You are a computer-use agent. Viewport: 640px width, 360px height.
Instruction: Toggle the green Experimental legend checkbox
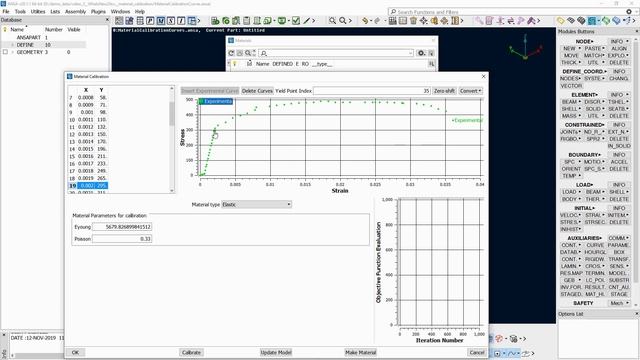click(x=201, y=101)
